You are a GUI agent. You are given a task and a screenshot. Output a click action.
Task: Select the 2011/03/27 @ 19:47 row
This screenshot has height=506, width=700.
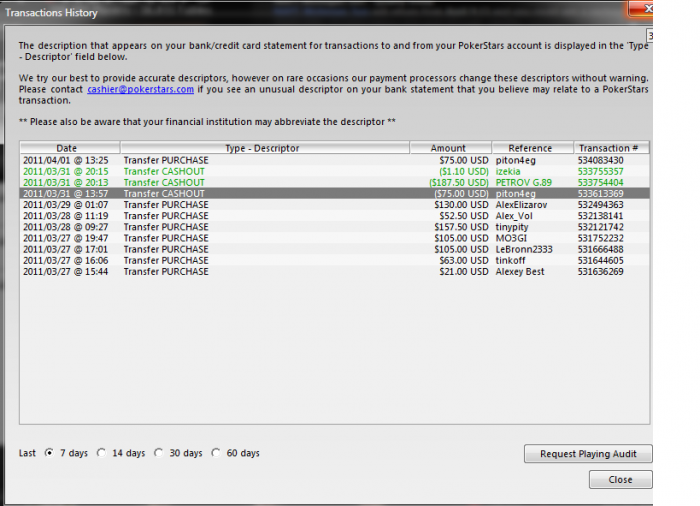(335, 238)
